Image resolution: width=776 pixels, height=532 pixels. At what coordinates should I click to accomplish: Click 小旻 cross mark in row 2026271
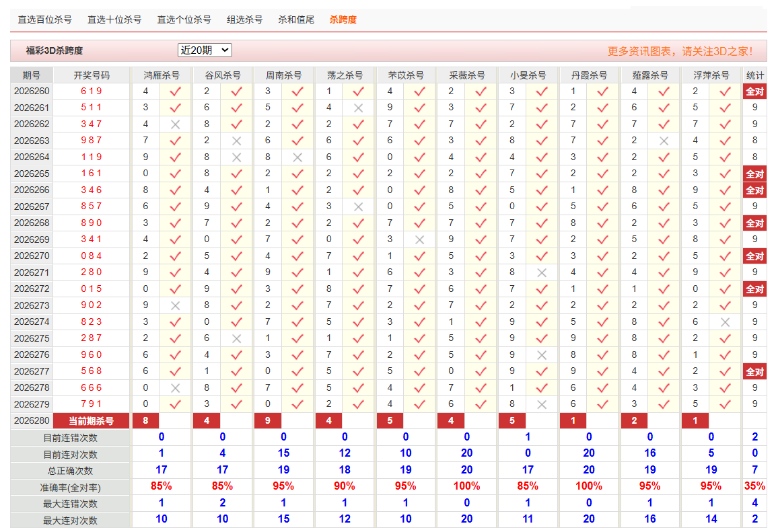coord(542,272)
